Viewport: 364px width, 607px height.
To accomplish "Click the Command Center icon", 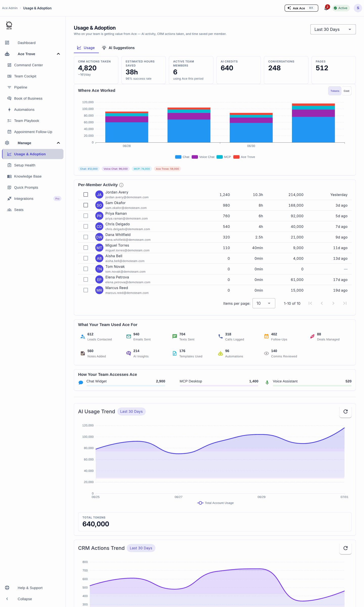I will [9, 65].
